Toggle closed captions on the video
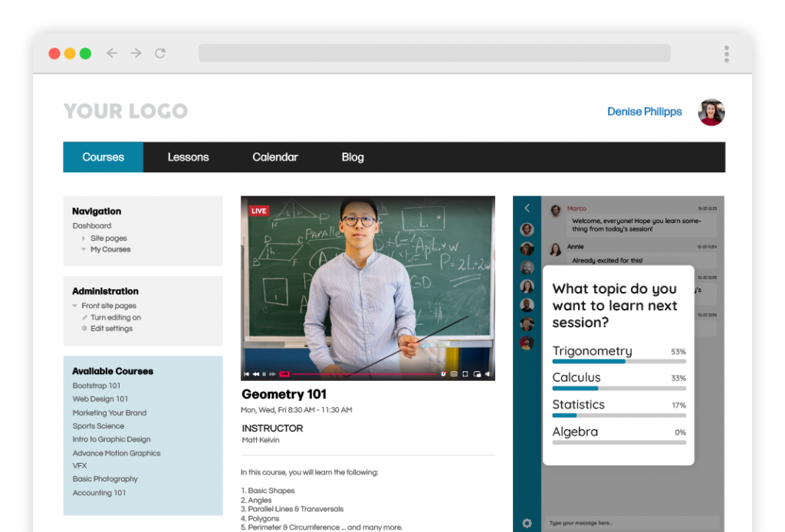The height and width of the screenshot is (532, 785). (x=454, y=374)
